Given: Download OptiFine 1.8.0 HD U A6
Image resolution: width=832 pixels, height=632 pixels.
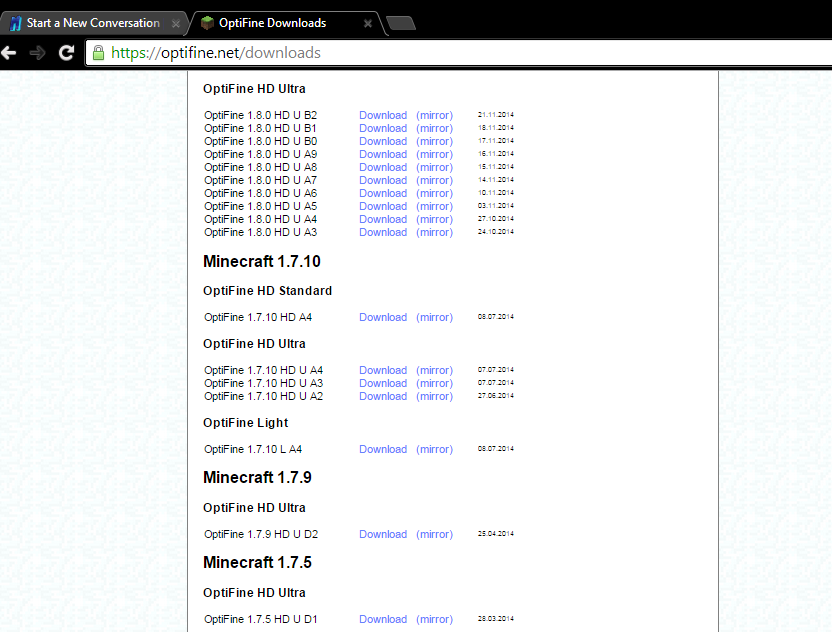Looking at the screenshot, I should (383, 193).
